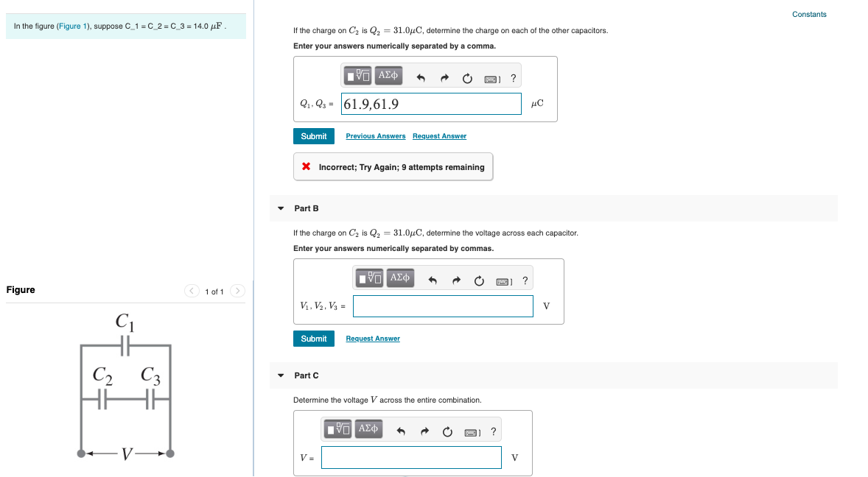Go to next figure
This screenshot has width=868, height=477.
tap(237, 291)
